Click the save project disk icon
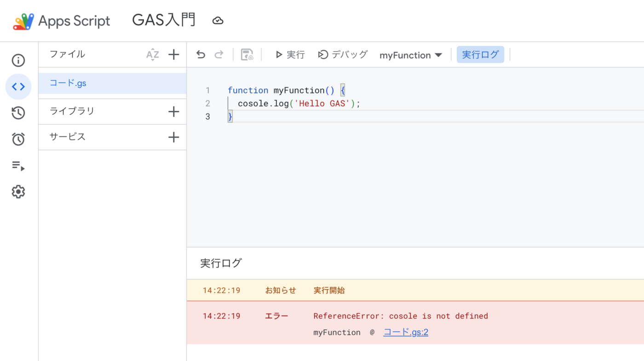644x361 pixels. point(247,55)
